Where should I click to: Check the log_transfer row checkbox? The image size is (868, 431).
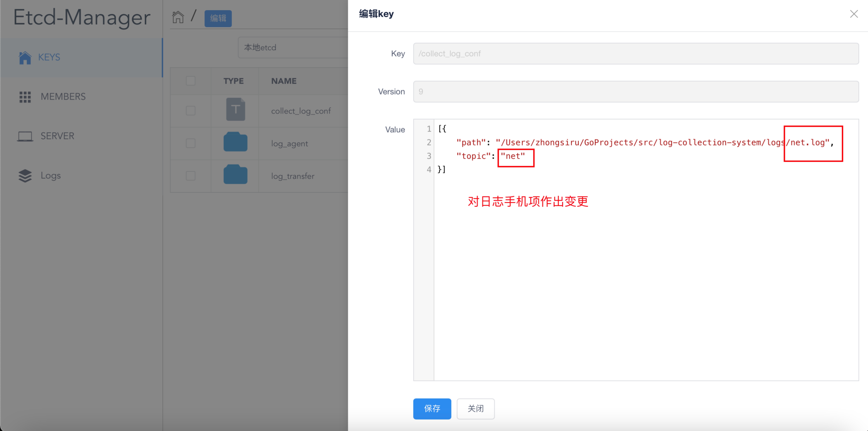click(x=191, y=176)
